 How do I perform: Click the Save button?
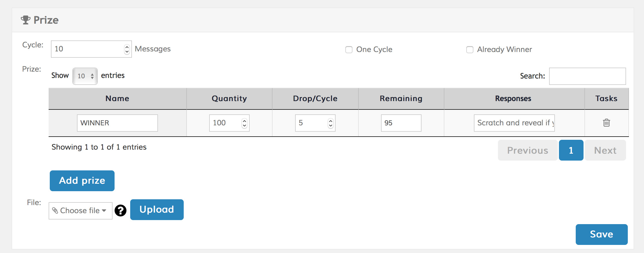coord(601,234)
